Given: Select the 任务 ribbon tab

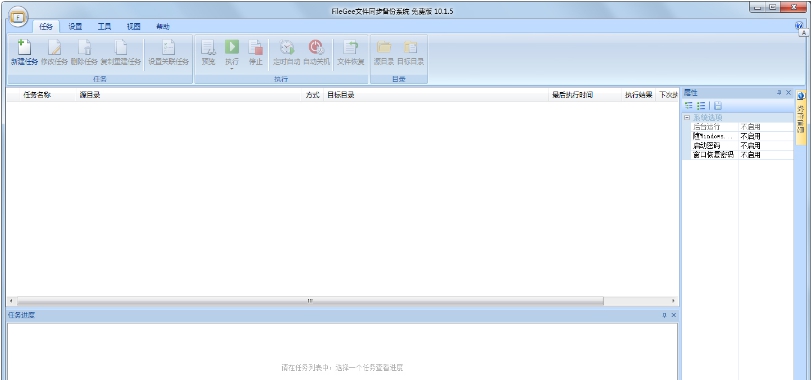Looking at the screenshot, I should tap(46, 27).
